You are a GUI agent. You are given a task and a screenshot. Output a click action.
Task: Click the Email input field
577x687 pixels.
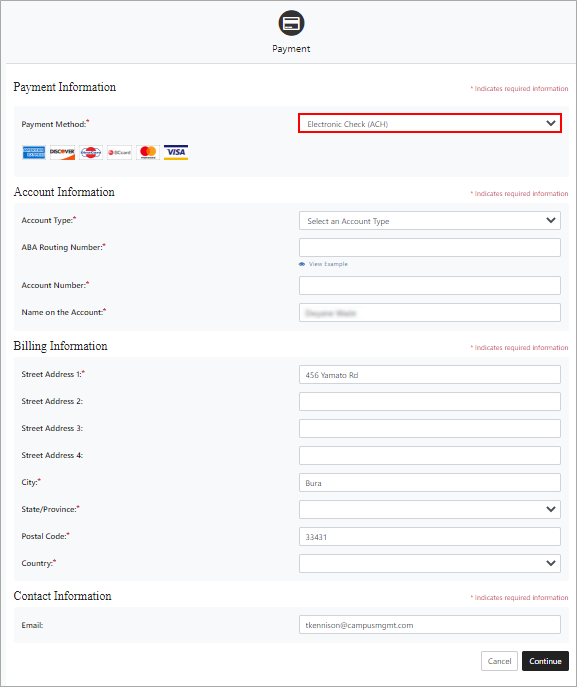(430, 625)
